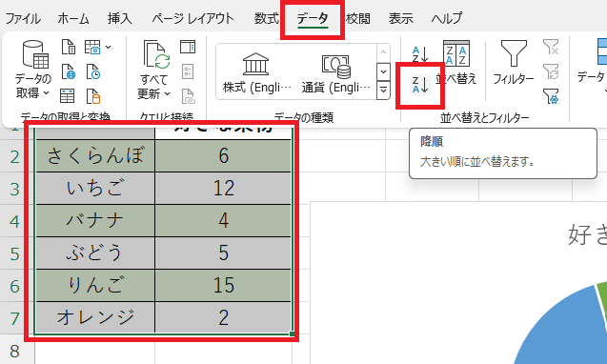
Task: Expand the data types gallery more arrow
Action: click(x=383, y=91)
